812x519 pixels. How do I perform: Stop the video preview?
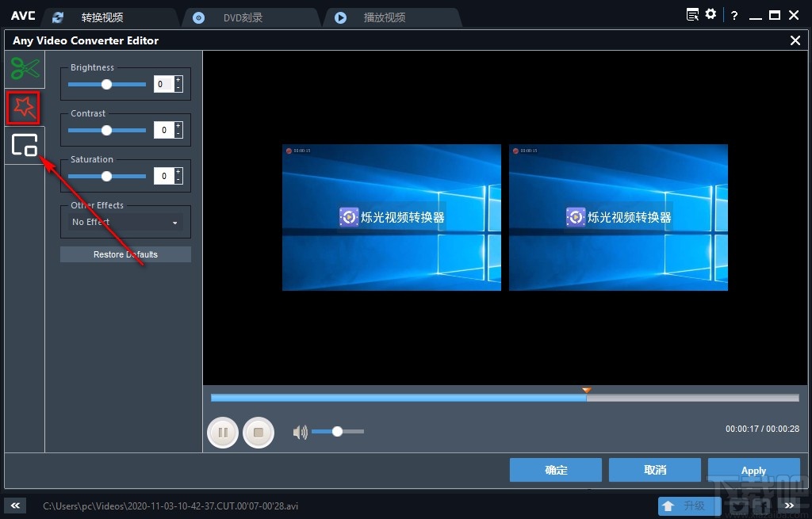coord(259,432)
